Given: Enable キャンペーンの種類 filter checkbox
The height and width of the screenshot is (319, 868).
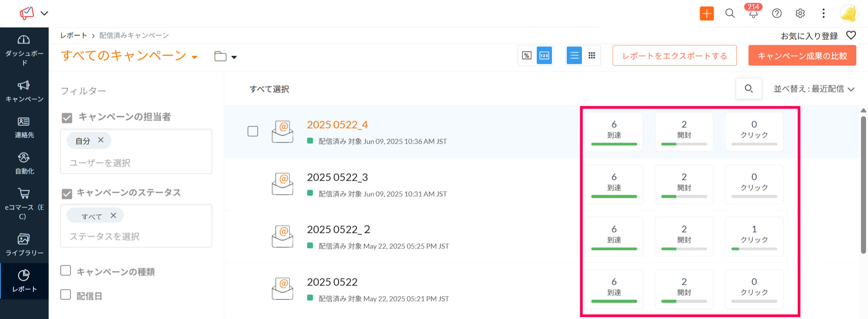Looking at the screenshot, I should (66, 271).
